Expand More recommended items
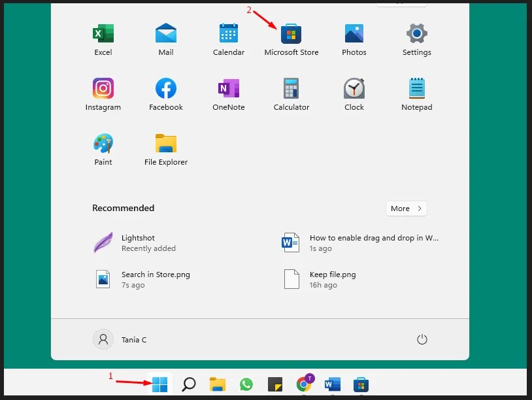 pos(406,208)
